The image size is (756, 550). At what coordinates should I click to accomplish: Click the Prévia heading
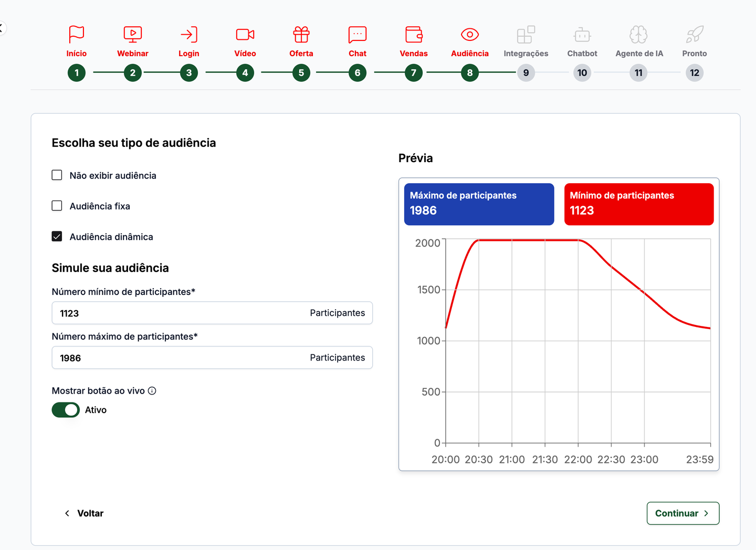[416, 158]
